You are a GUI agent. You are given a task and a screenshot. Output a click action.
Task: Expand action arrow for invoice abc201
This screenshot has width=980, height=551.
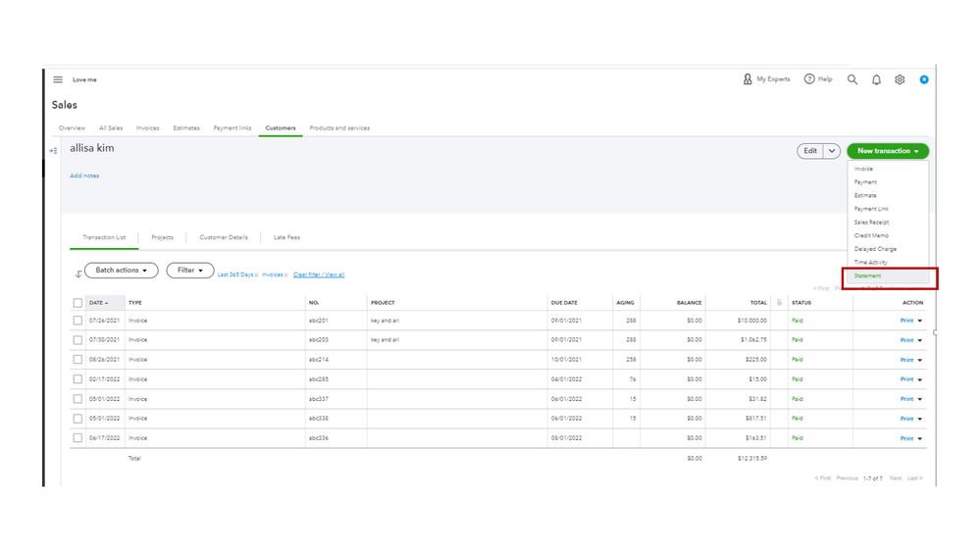coord(920,321)
